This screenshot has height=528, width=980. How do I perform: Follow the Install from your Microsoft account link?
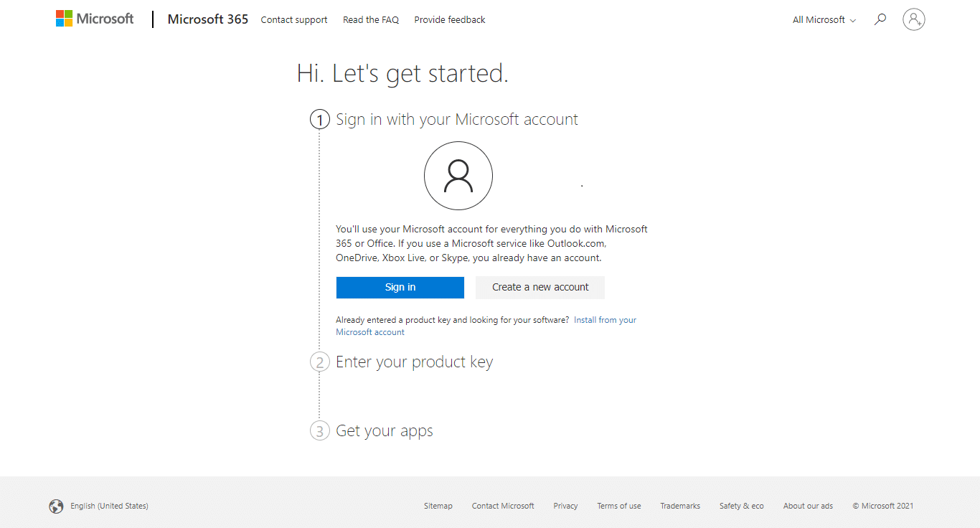pos(486,326)
